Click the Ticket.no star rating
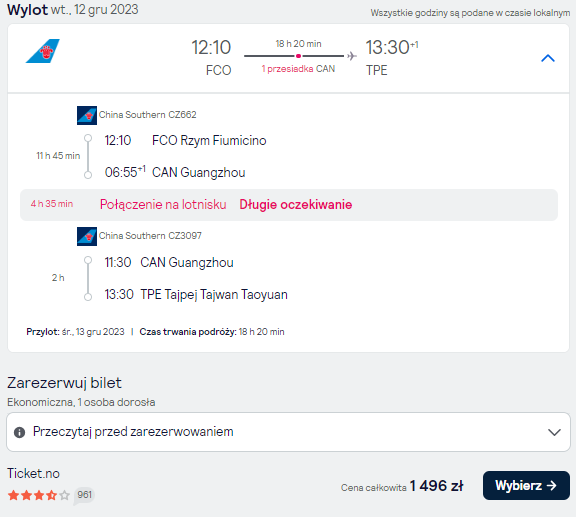Image resolution: width=576 pixels, height=517 pixels. 39,495
